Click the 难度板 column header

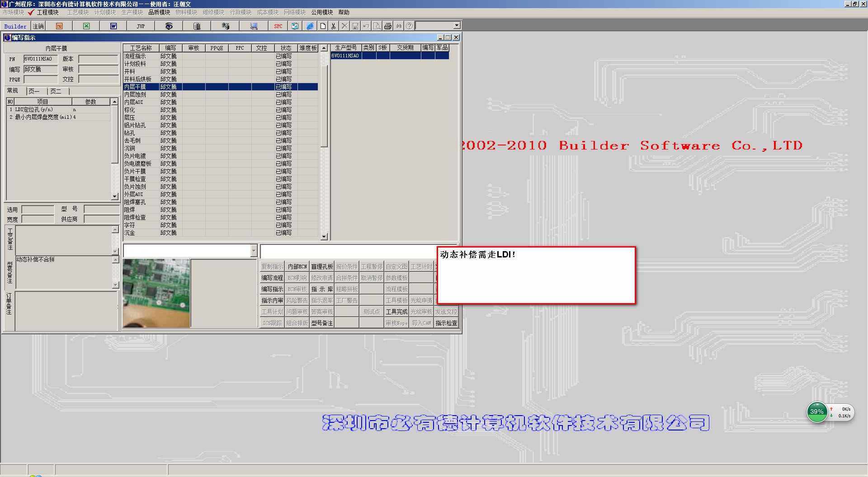pos(308,48)
